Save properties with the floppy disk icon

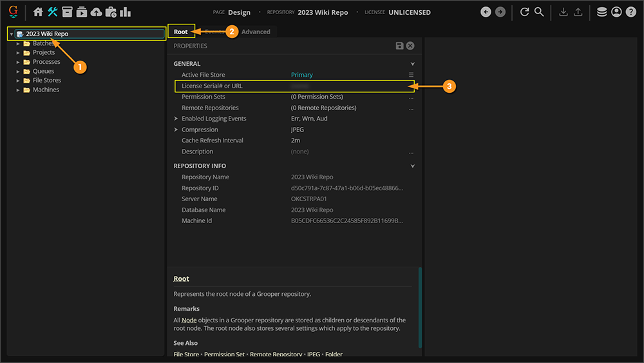coord(399,46)
